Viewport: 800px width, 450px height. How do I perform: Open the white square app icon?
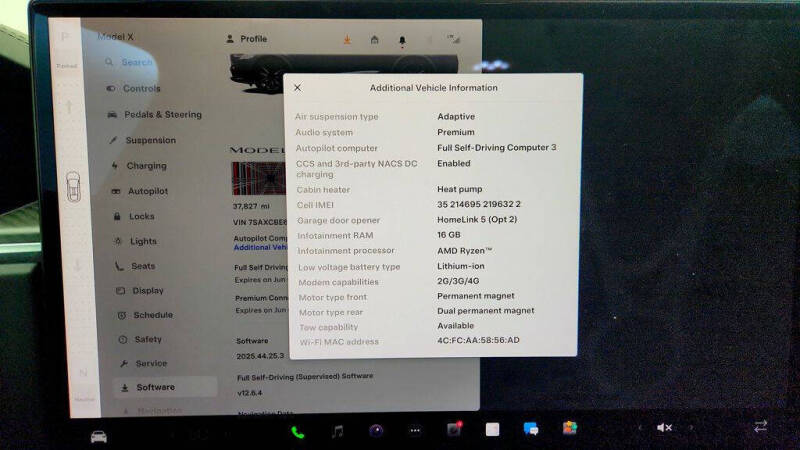point(492,430)
